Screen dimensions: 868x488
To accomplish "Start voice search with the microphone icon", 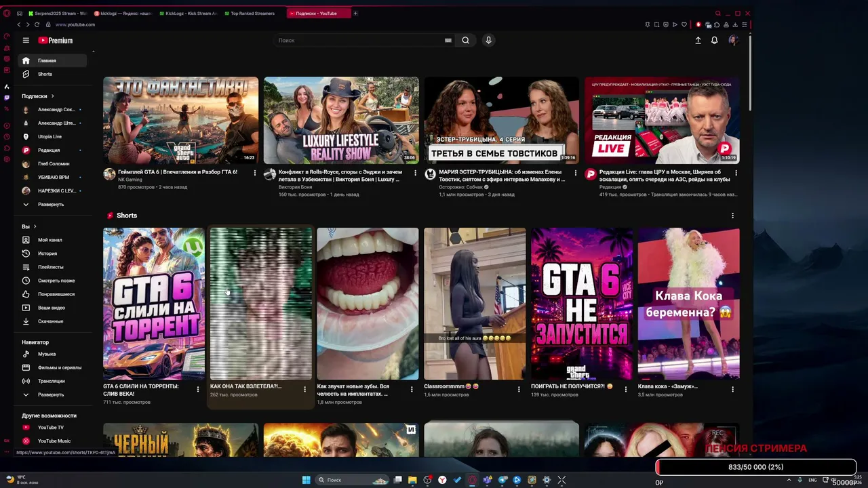I will (488, 41).
